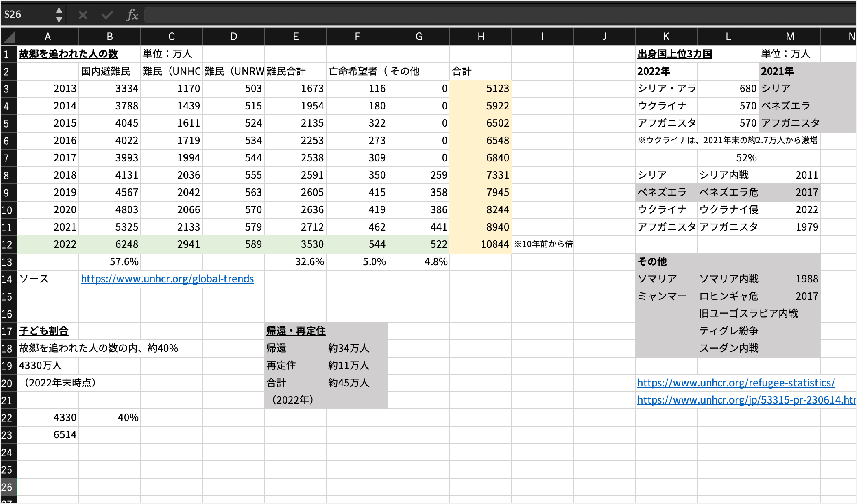Select total cell 5123
This screenshot has width=857, height=504.
click(x=481, y=89)
